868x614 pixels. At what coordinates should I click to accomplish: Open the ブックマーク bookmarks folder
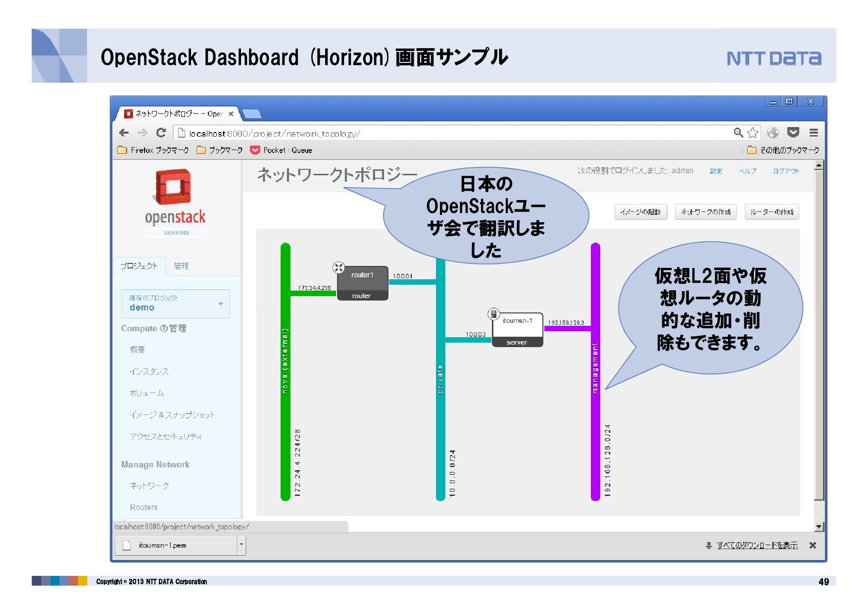220,150
